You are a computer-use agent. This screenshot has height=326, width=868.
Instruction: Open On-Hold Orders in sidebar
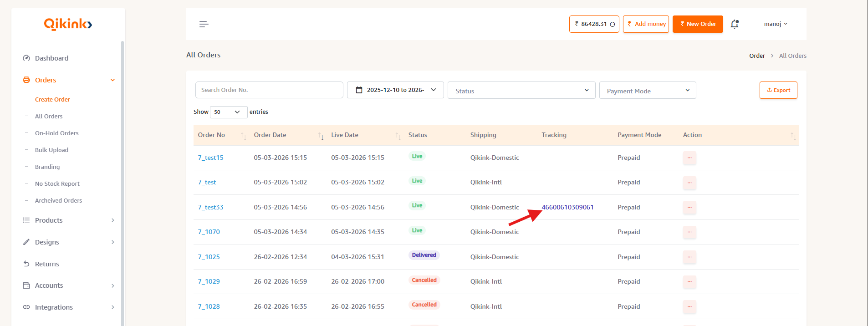(56, 133)
